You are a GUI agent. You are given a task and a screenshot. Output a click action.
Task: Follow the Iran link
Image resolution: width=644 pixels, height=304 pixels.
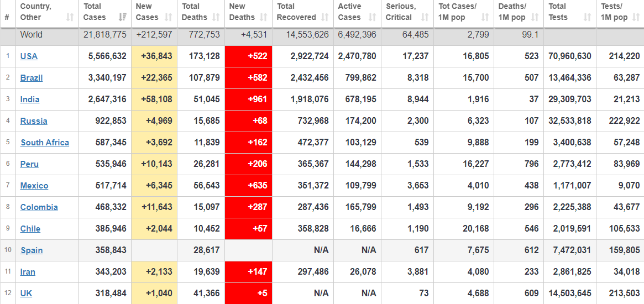coord(28,272)
